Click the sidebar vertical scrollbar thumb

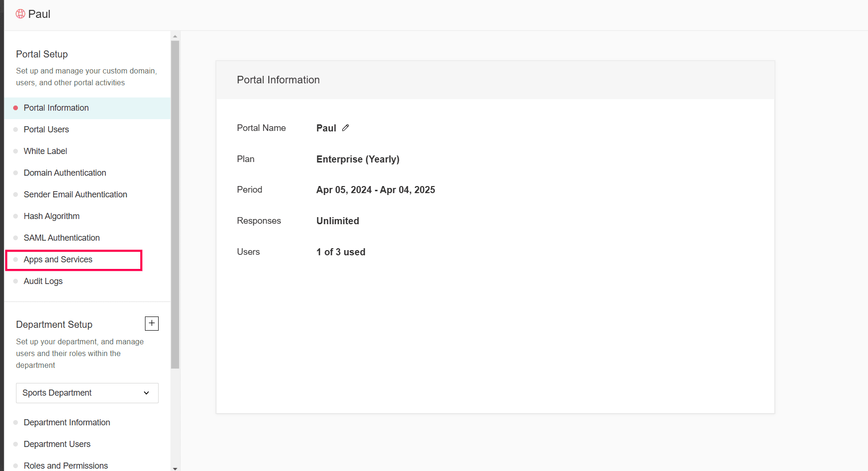pos(175,204)
